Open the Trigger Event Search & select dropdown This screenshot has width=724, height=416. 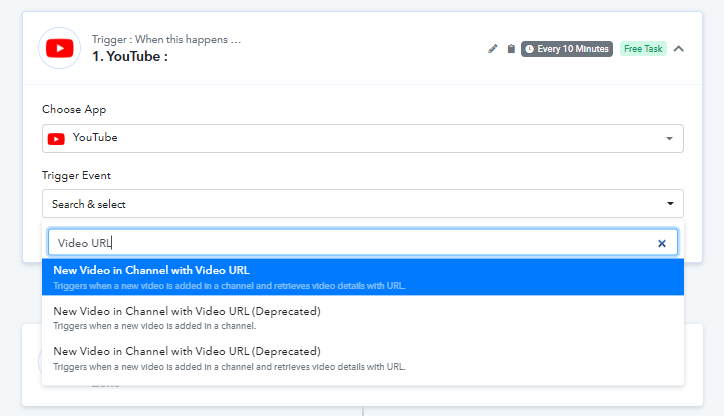click(362, 204)
